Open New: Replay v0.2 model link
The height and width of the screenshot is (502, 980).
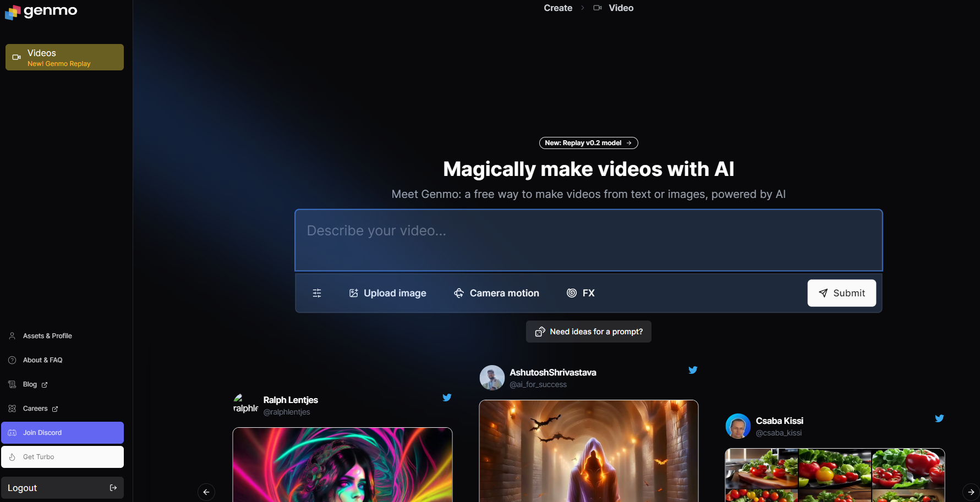pyautogui.click(x=589, y=143)
